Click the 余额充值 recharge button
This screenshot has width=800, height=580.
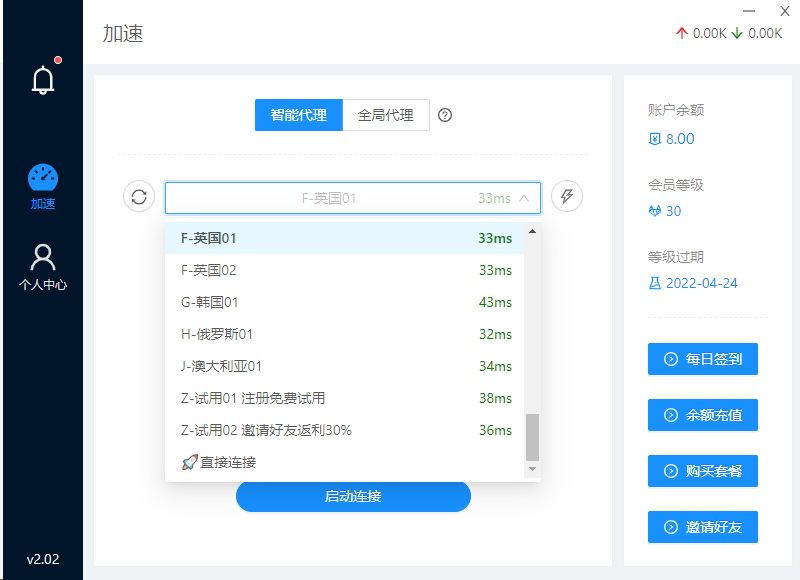702,415
